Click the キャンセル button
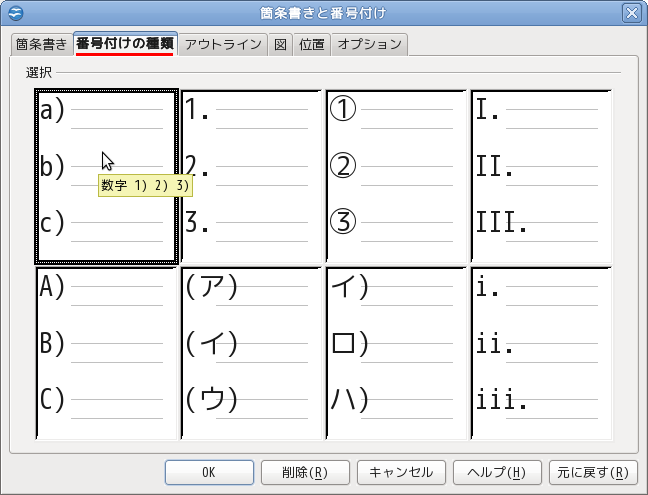This screenshot has height=495, width=648. (x=401, y=472)
